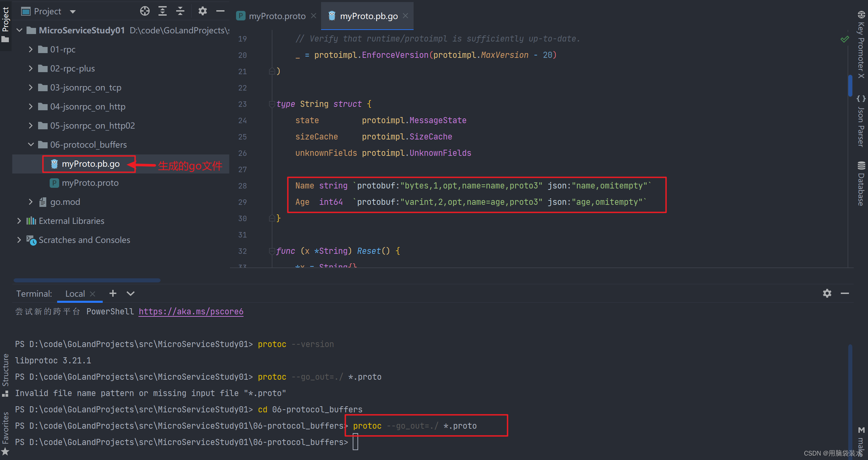868x460 pixels.
Task: Select the 01-rpc folder name
Action: point(63,50)
